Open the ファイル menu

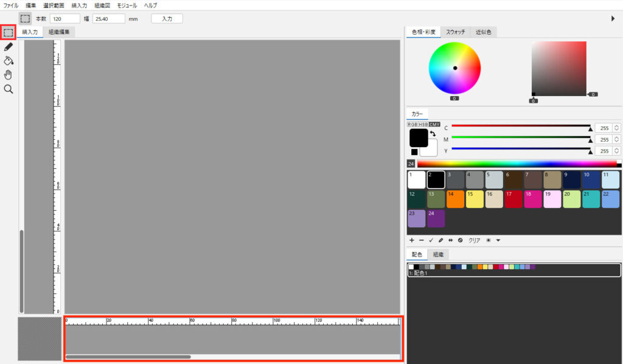click(11, 5)
